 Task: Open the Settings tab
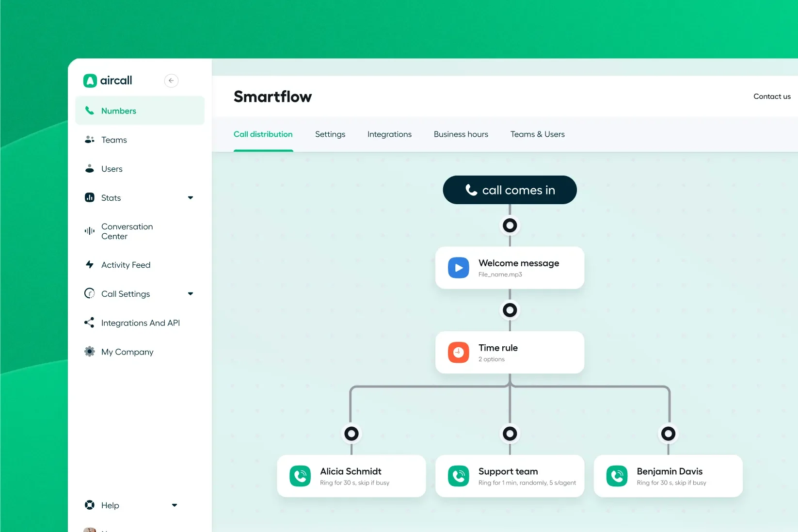click(x=330, y=134)
